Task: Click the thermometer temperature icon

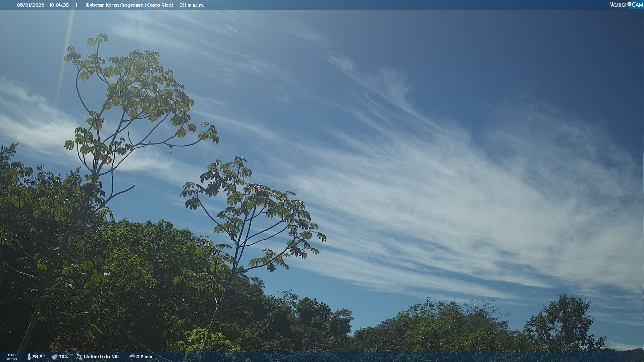Action: (29, 357)
